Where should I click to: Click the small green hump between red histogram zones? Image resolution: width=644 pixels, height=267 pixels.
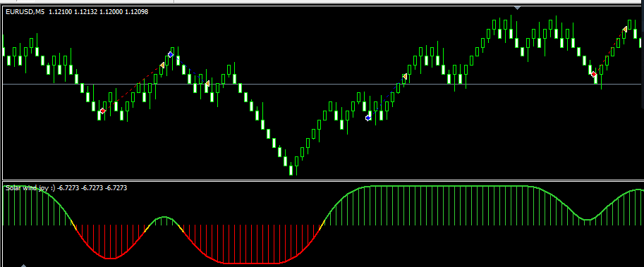tap(164, 221)
